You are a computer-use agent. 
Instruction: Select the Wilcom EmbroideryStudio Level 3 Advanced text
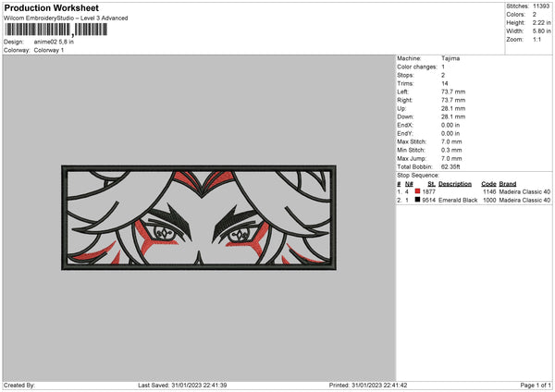coord(66,18)
